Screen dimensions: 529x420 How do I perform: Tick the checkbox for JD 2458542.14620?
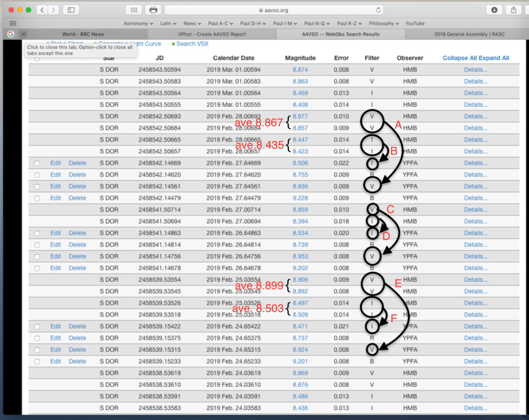point(37,175)
